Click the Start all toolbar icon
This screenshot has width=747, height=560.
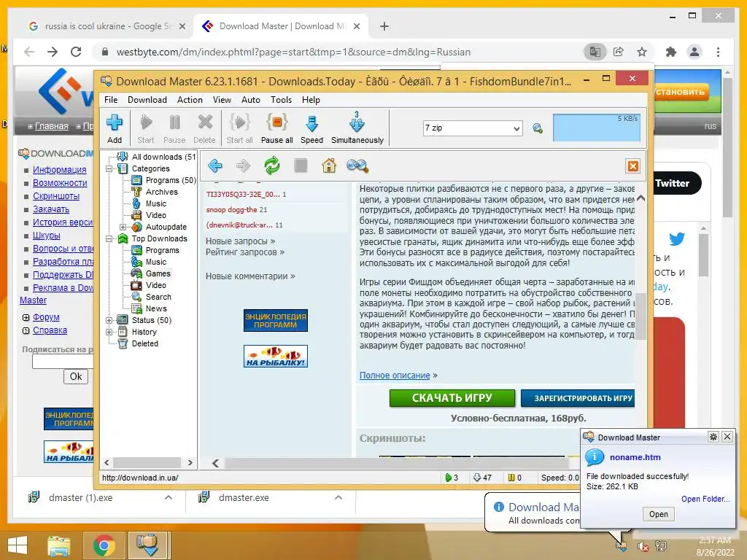click(x=239, y=128)
